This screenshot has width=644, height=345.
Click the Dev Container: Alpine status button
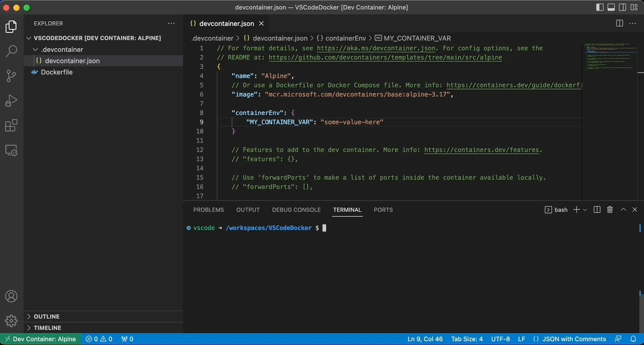point(41,339)
